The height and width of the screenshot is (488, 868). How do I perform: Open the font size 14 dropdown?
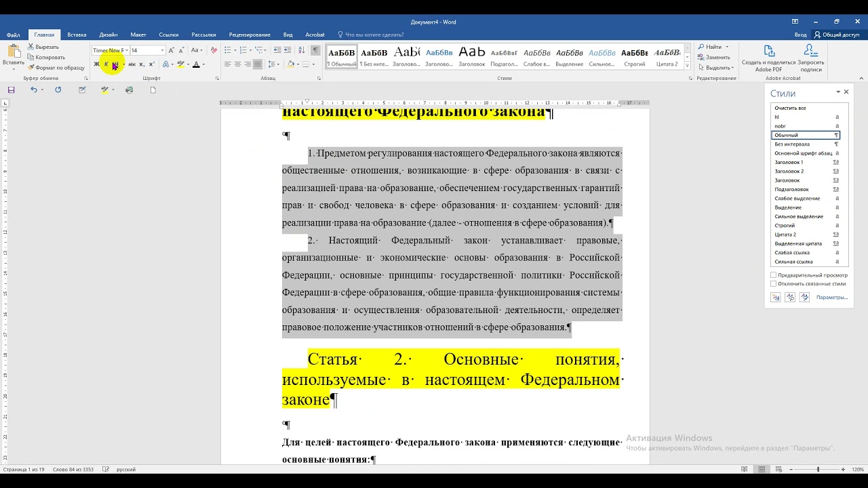pos(163,50)
